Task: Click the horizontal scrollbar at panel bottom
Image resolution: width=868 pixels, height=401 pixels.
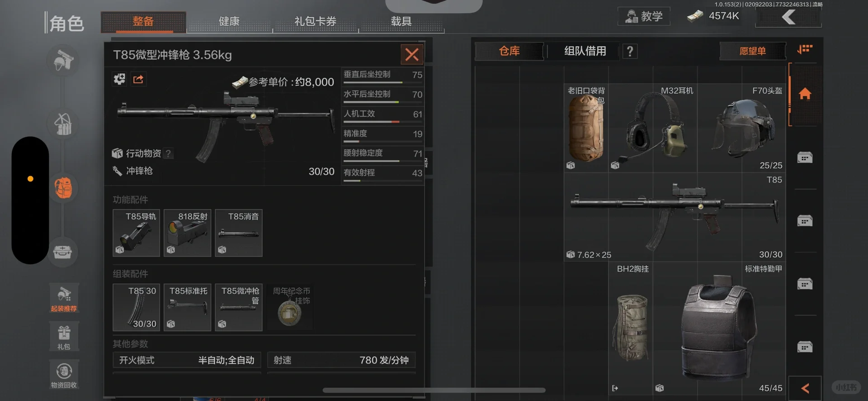Action: coord(434,390)
